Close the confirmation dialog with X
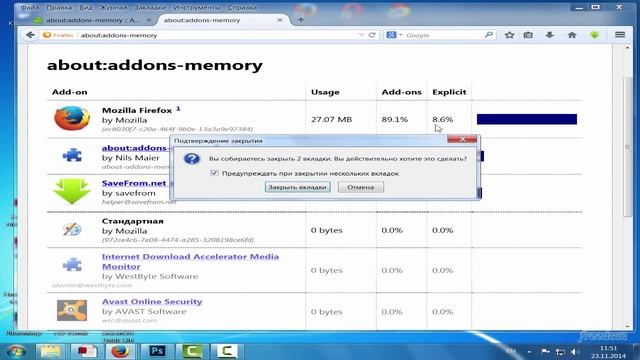 [x=462, y=139]
